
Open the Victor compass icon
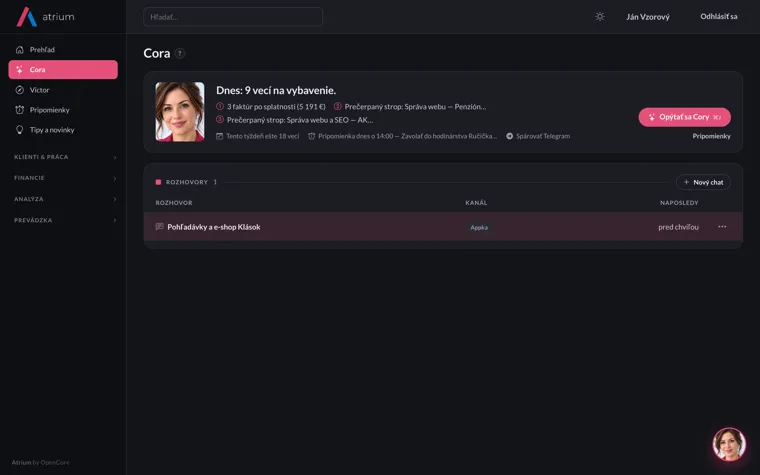pyautogui.click(x=19, y=90)
